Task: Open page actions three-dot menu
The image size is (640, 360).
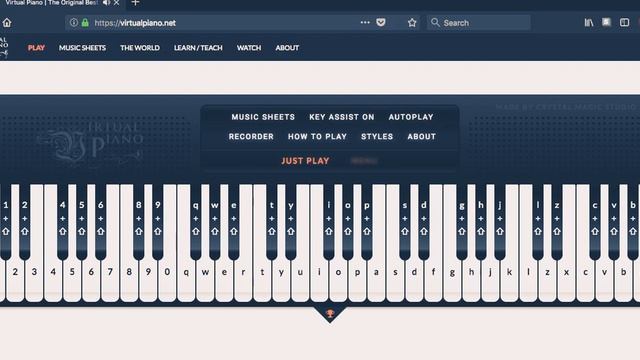Action: [x=365, y=22]
